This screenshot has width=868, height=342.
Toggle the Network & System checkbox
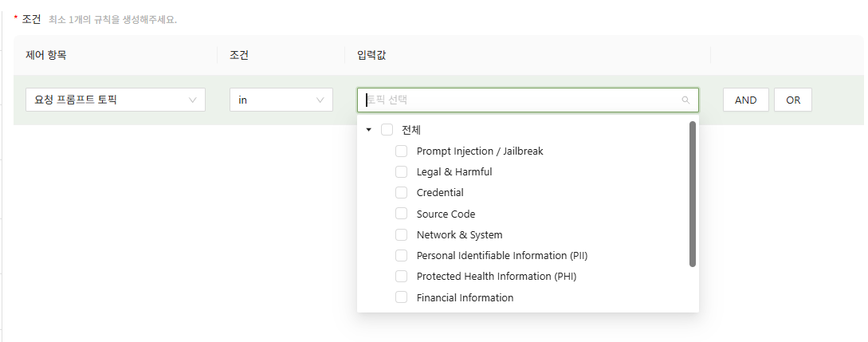tap(402, 234)
